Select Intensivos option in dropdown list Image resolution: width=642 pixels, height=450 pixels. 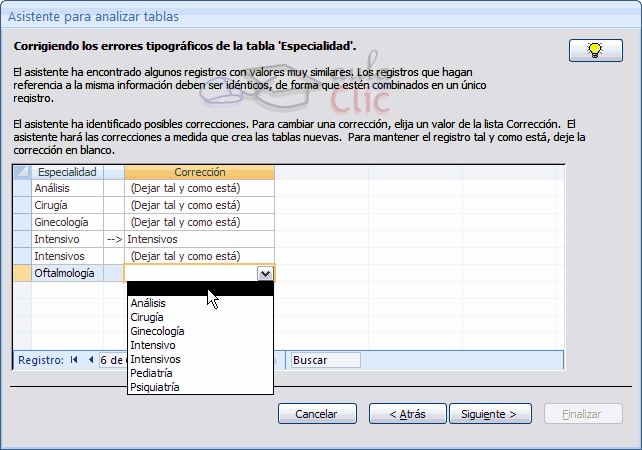155,359
